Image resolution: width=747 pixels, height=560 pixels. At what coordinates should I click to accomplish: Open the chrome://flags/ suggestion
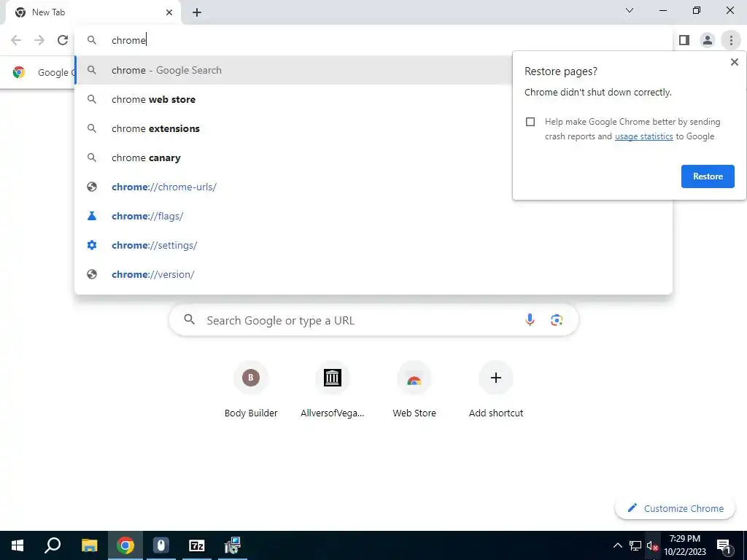point(373,216)
